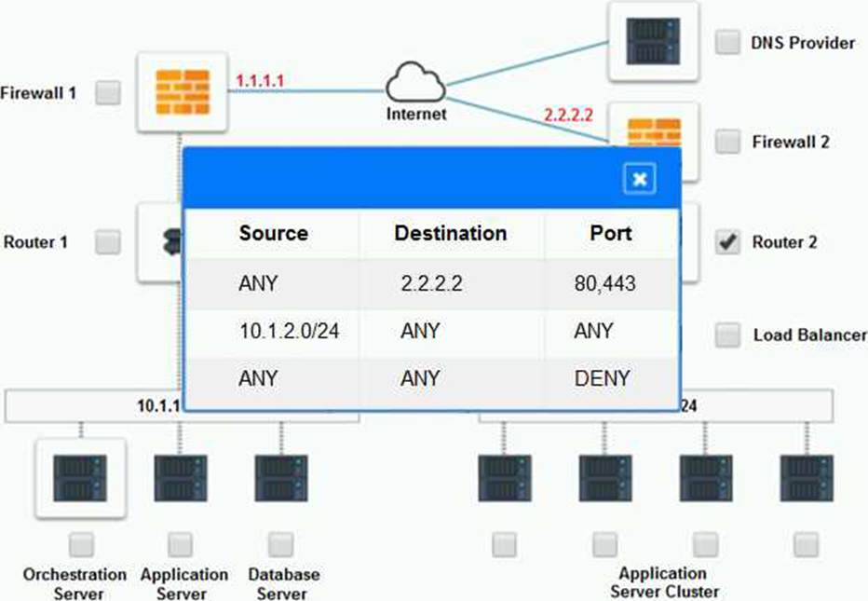Click the DNS Provider server icon

[653, 41]
